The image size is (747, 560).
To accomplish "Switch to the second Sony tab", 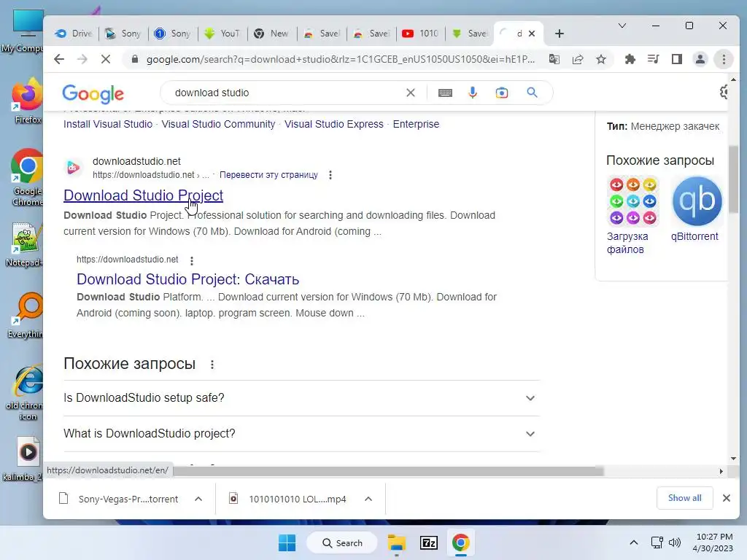I will [x=172, y=34].
